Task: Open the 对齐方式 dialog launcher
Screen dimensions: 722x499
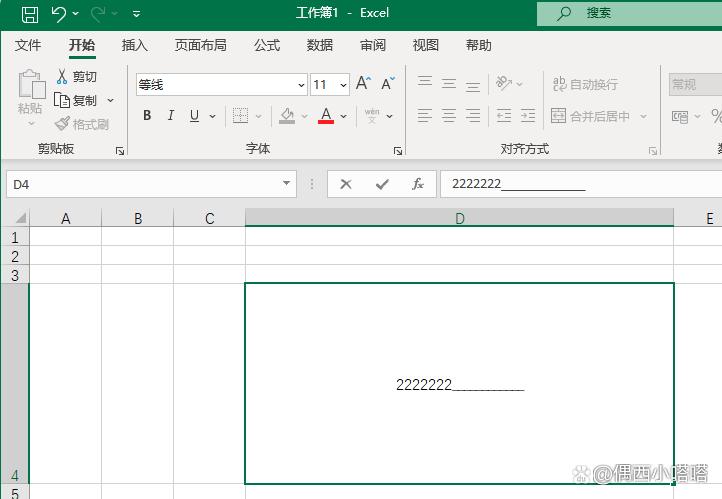Action: pyautogui.click(x=652, y=151)
